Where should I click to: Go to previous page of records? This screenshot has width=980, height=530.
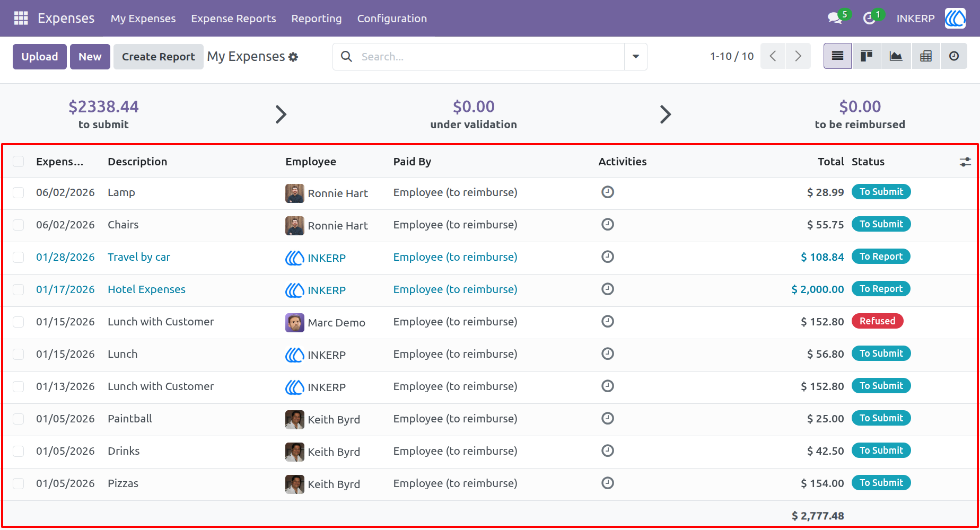point(773,56)
